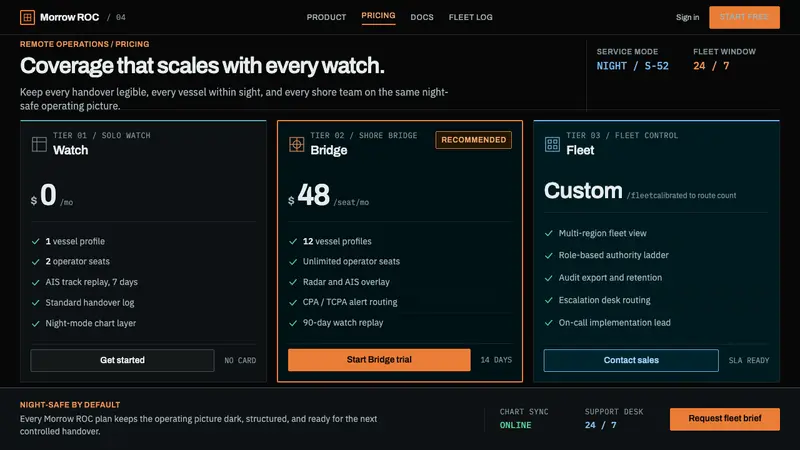Click the '$48' Bridge price

click(309, 195)
